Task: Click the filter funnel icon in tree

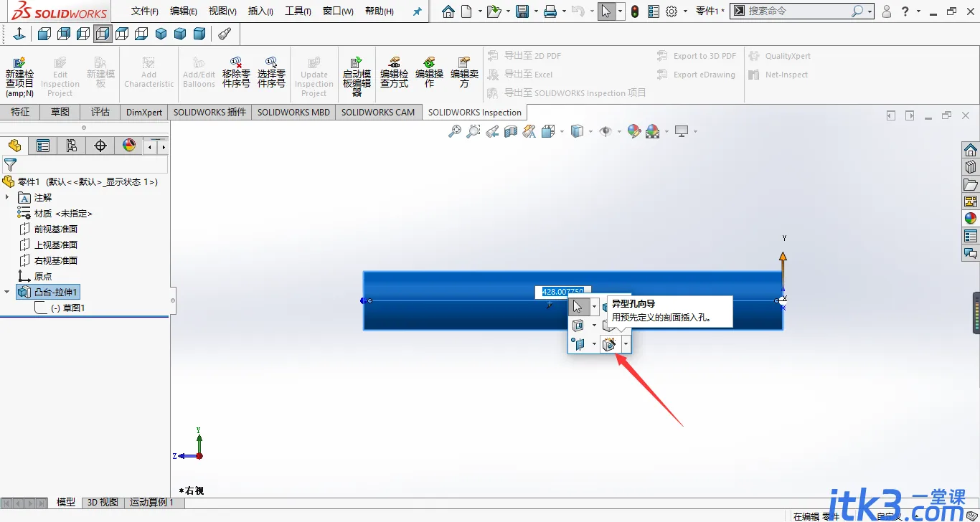Action: tap(10, 165)
